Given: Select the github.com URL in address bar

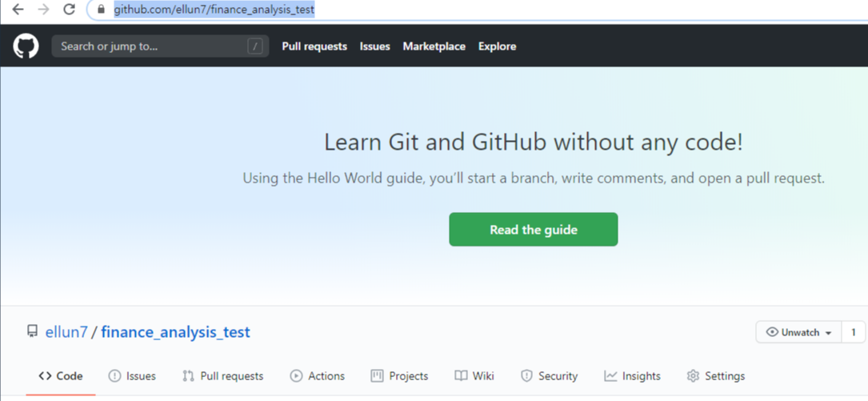Looking at the screenshot, I should pyautogui.click(x=214, y=10).
